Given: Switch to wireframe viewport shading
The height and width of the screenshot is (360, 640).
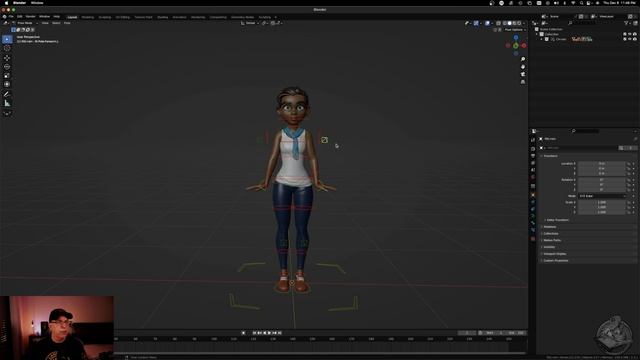Looking at the screenshot, I should (x=505, y=23).
